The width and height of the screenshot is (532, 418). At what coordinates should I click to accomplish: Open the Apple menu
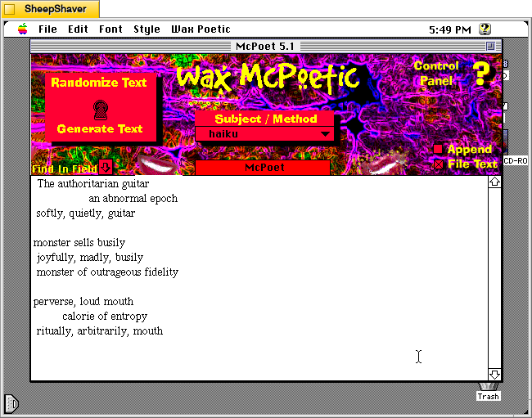click(23, 29)
